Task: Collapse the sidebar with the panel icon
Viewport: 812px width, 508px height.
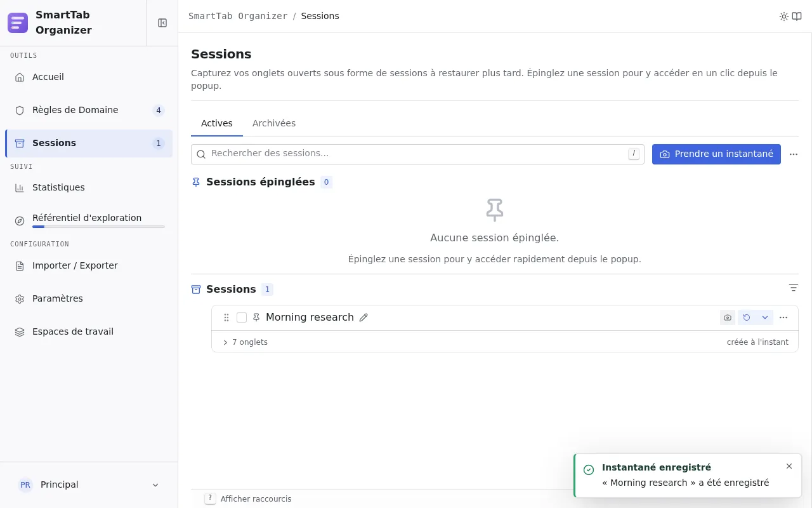Action: (162, 23)
